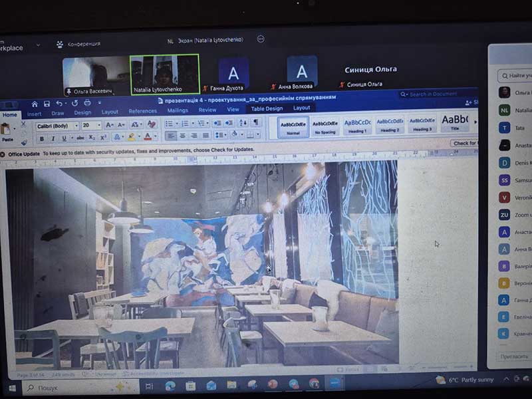Apply Italic formatting in the ribbon
The height and width of the screenshot is (399, 532).
(x=52, y=138)
